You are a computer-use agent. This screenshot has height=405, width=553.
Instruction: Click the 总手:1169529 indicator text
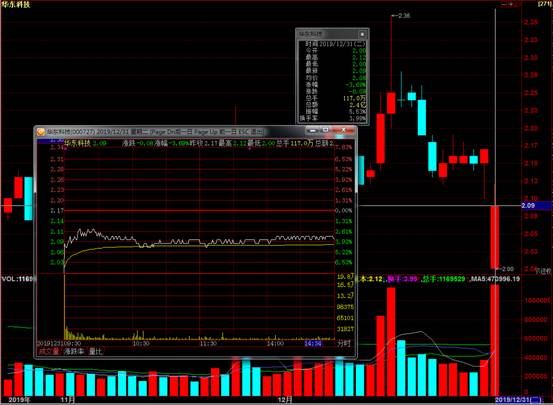444,279
